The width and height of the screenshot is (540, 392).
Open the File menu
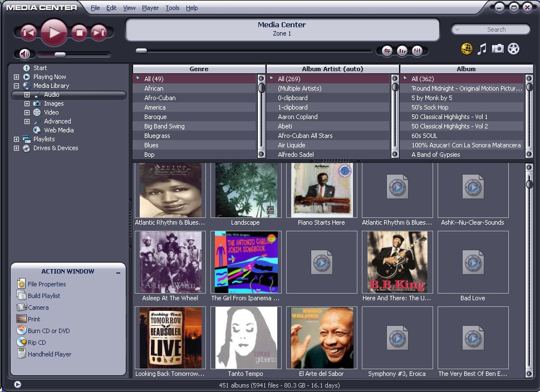(x=95, y=8)
